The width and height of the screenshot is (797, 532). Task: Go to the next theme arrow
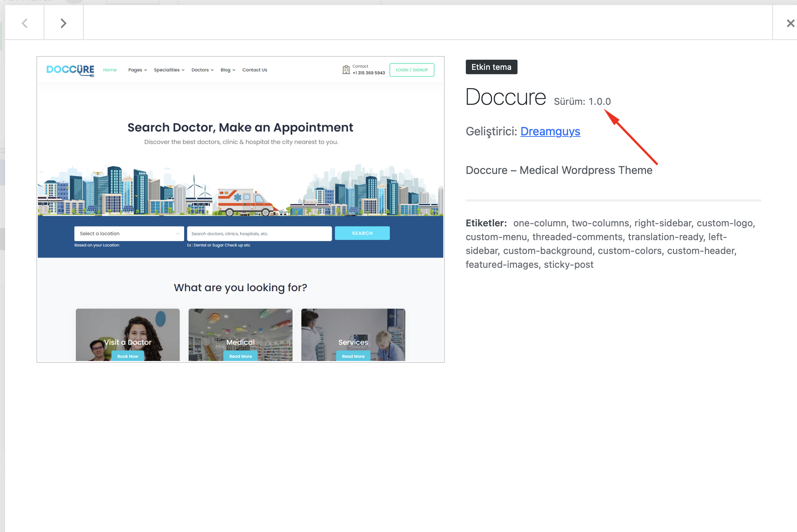click(64, 23)
